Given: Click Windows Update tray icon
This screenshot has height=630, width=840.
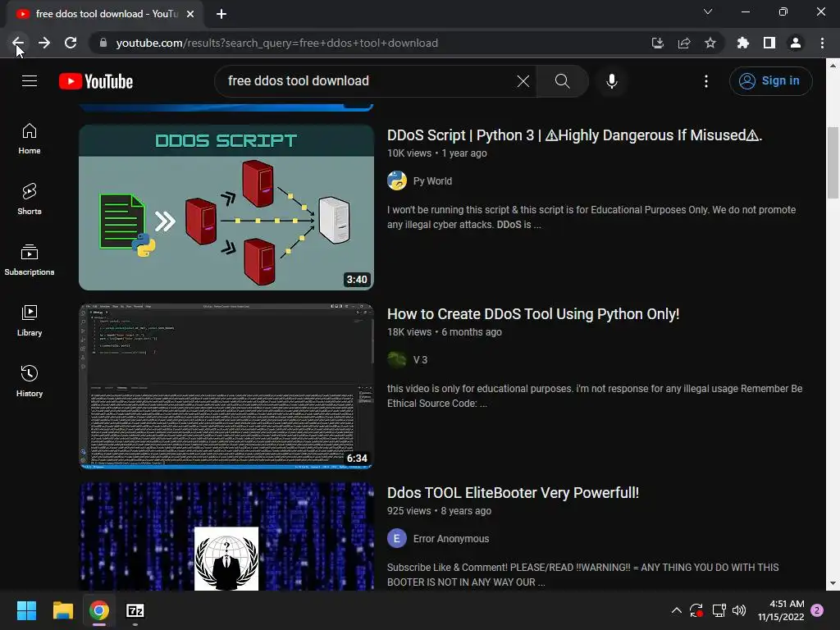Looking at the screenshot, I should pyautogui.click(x=696, y=610).
